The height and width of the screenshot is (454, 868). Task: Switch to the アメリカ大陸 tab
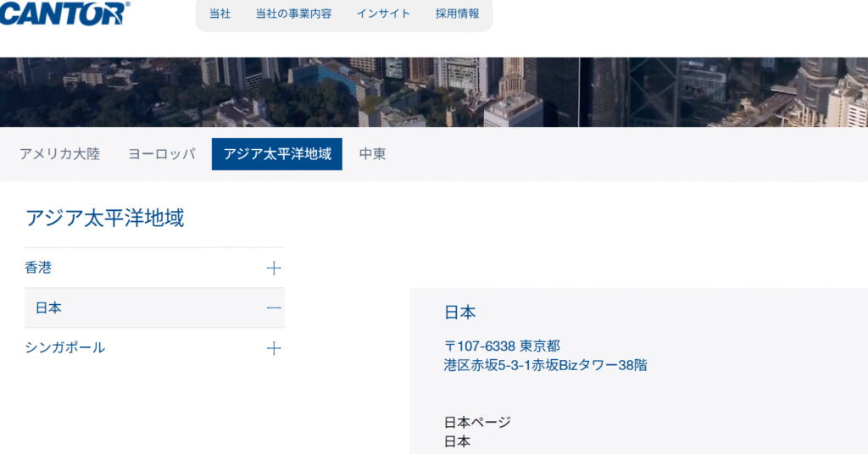(60, 153)
